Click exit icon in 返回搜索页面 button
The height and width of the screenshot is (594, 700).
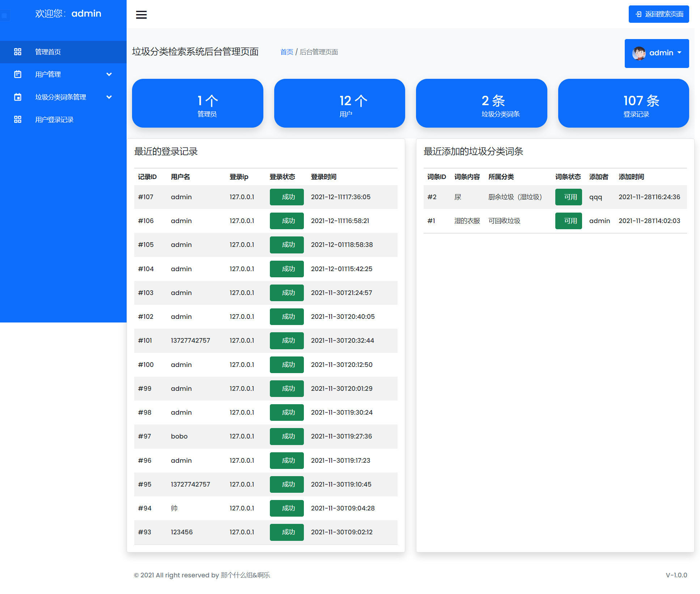[x=639, y=14]
